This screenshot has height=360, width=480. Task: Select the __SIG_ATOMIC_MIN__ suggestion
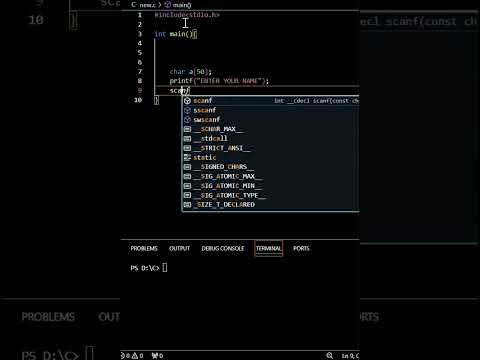tap(271, 186)
